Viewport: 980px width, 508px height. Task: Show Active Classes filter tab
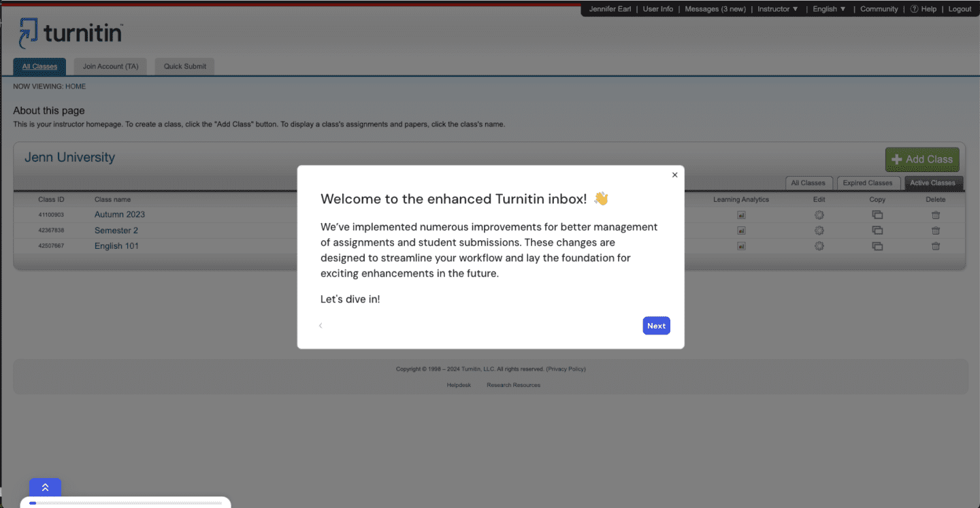pyautogui.click(x=933, y=183)
